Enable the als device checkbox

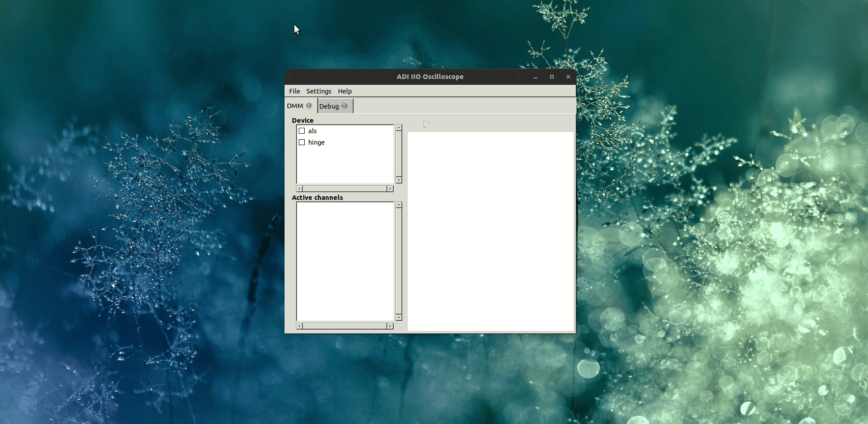301,131
